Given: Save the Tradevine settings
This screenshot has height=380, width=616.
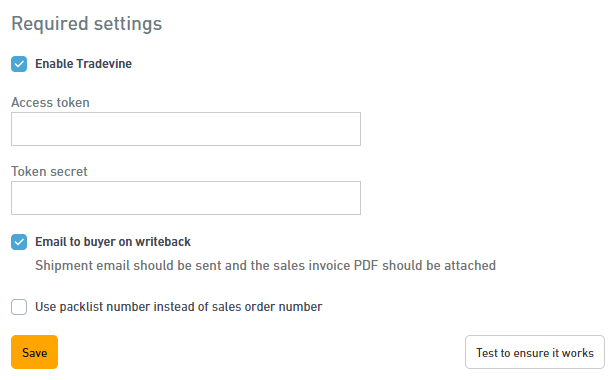Looking at the screenshot, I should pos(35,352).
